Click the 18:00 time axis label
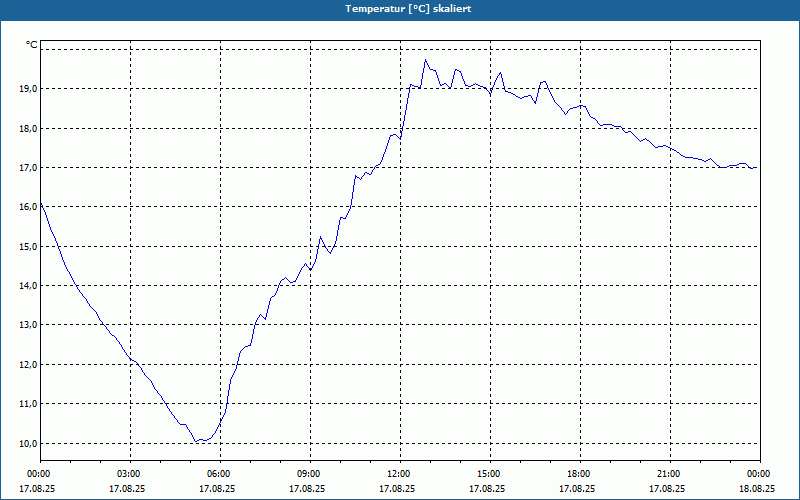The height and width of the screenshot is (500, 800). 580,474
